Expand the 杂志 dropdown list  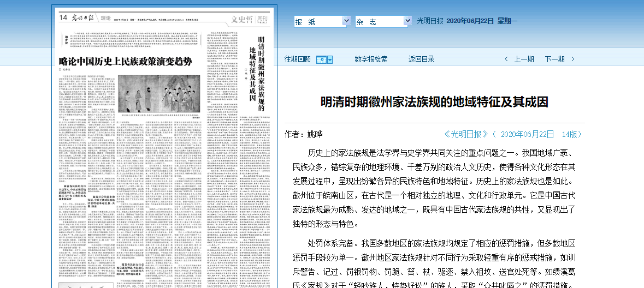407,21
